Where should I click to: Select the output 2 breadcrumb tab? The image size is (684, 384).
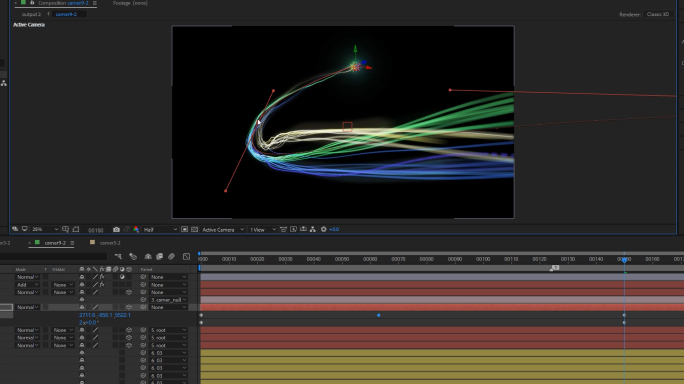coord(31,14)
